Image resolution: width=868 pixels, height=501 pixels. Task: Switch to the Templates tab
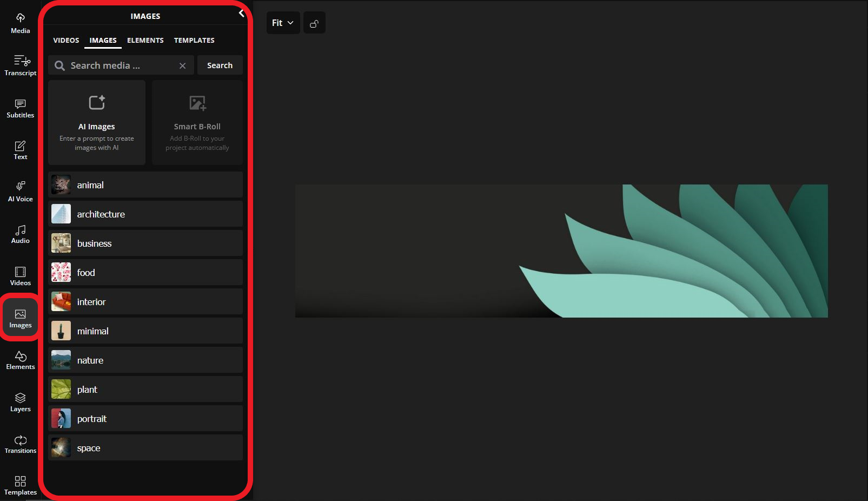coord(194,40)
